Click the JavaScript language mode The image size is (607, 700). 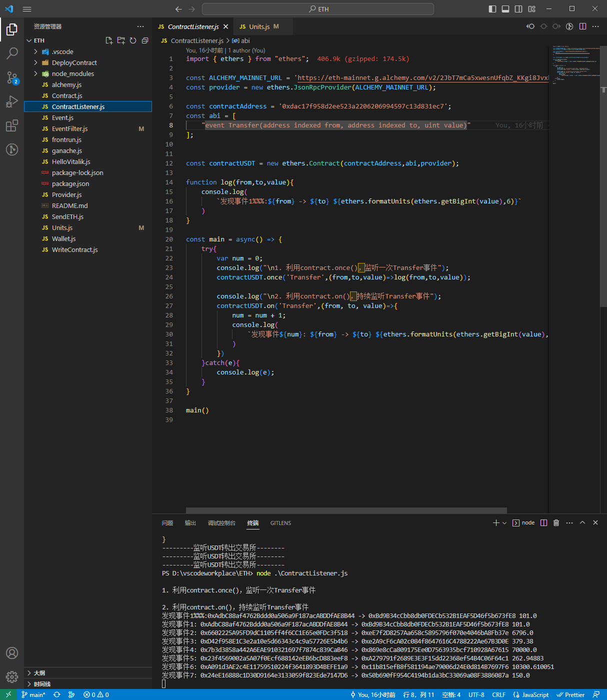coord(530,694)
